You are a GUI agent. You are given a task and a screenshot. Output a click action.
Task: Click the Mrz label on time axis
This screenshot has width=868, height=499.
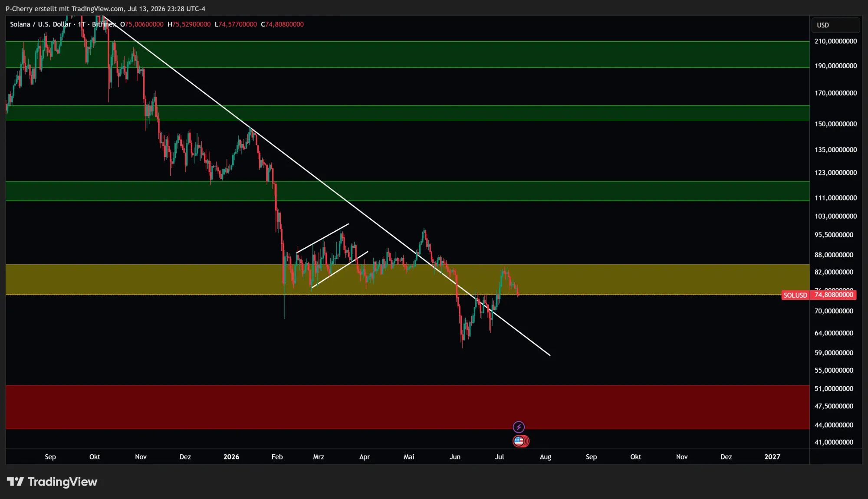(x=319, y=457)
